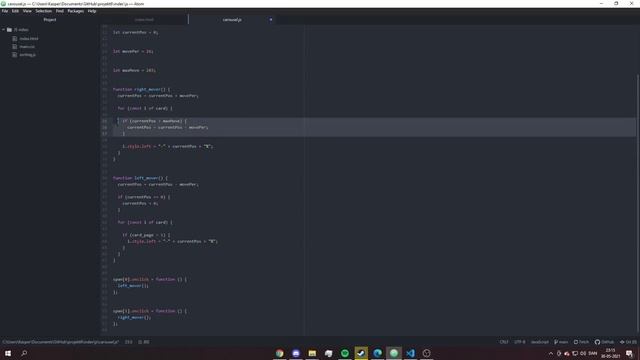Click Fetch in the status bar

click(x=581, y=342)
